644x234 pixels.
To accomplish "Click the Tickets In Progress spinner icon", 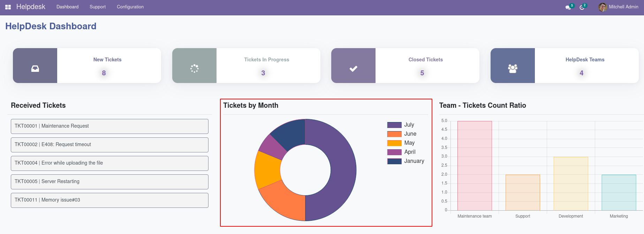I will point(194,68).
